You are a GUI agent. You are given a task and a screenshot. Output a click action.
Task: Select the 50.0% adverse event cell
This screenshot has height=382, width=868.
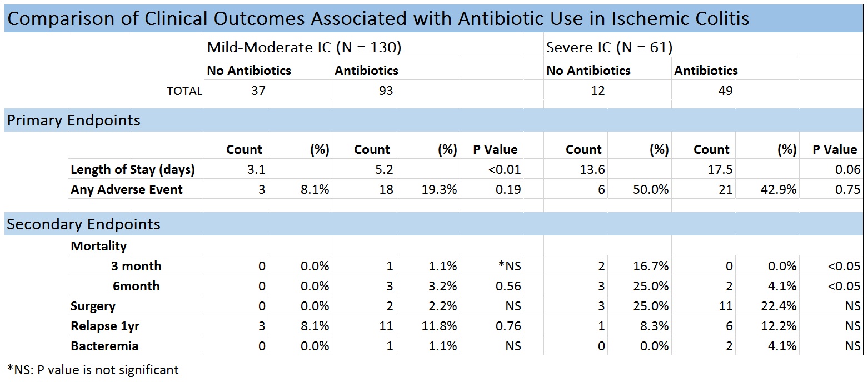(652, 189)
